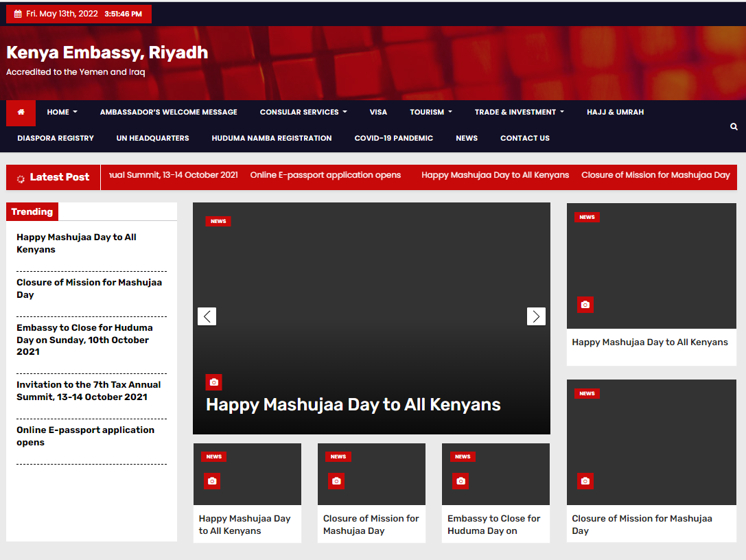Open right card title 'Happy Mashujaa Day to All Kenyans'
Image resolution: width=746 pixels, height=560 pixels.
point(650,342)
